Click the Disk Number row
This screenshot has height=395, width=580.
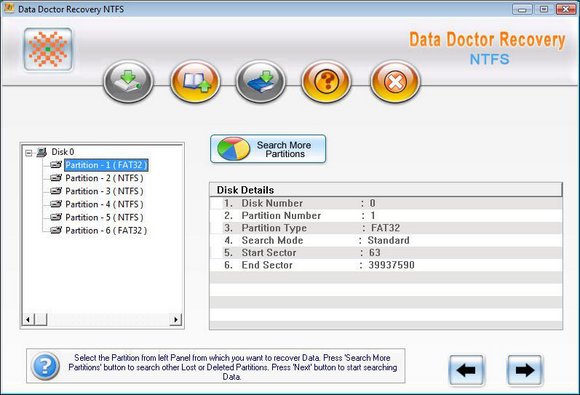click(386, 203)
